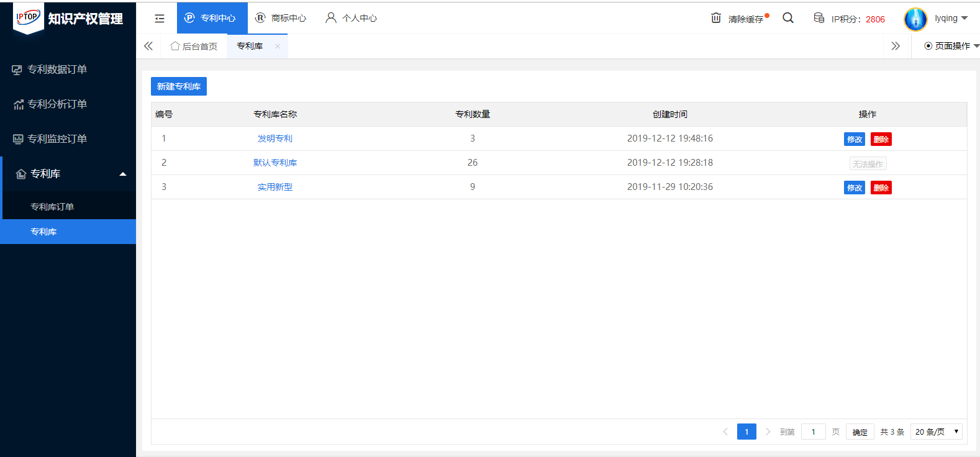Click the user avatar image
The width and height of the screenshot is (980, 457).
point(915,19)
